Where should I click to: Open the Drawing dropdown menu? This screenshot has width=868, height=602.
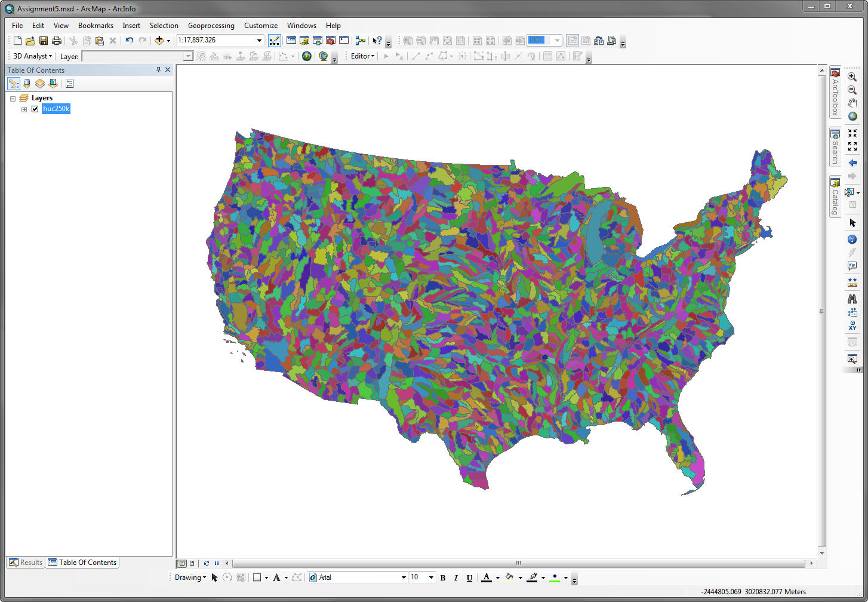pos(190,578)
